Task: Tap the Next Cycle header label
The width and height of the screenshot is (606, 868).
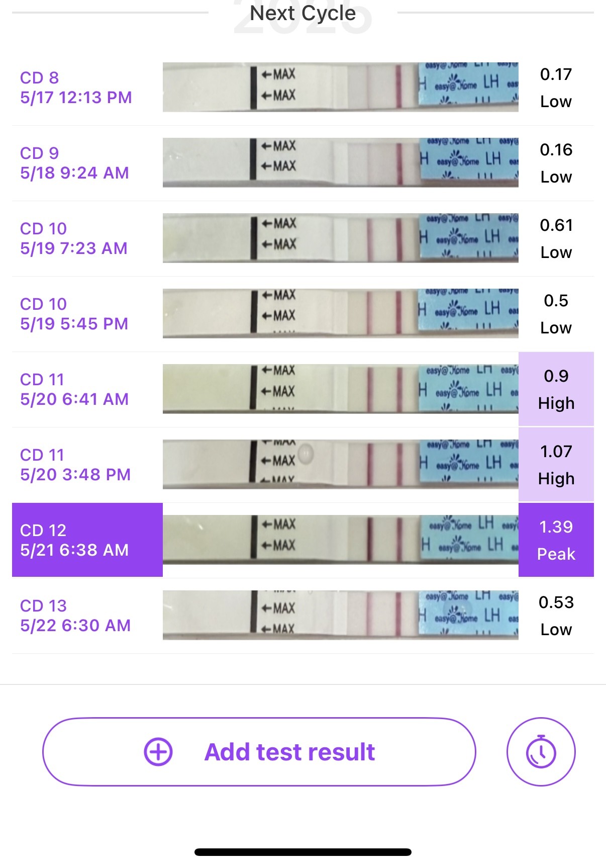Action: click(x=302, y=13)
